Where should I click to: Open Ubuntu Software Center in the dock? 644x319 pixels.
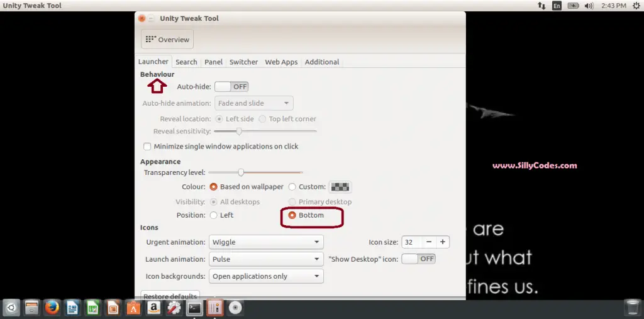tap(133, 308)
